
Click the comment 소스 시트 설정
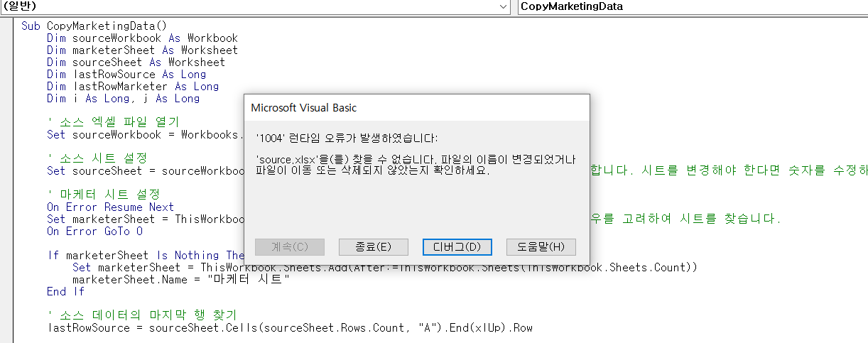[97, 158]
